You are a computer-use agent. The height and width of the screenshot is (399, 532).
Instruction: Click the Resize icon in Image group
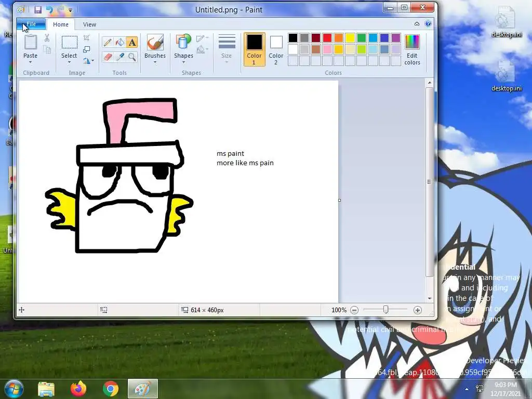tap(87, 49)
